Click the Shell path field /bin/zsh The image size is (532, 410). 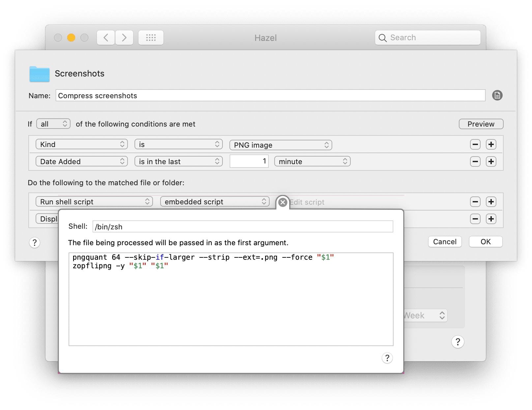243,226
